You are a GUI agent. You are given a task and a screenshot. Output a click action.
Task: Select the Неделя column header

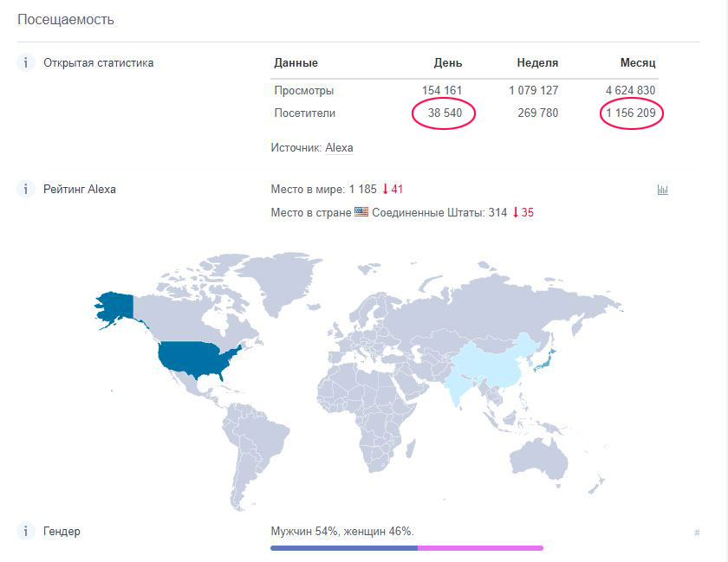pos(537,62)
